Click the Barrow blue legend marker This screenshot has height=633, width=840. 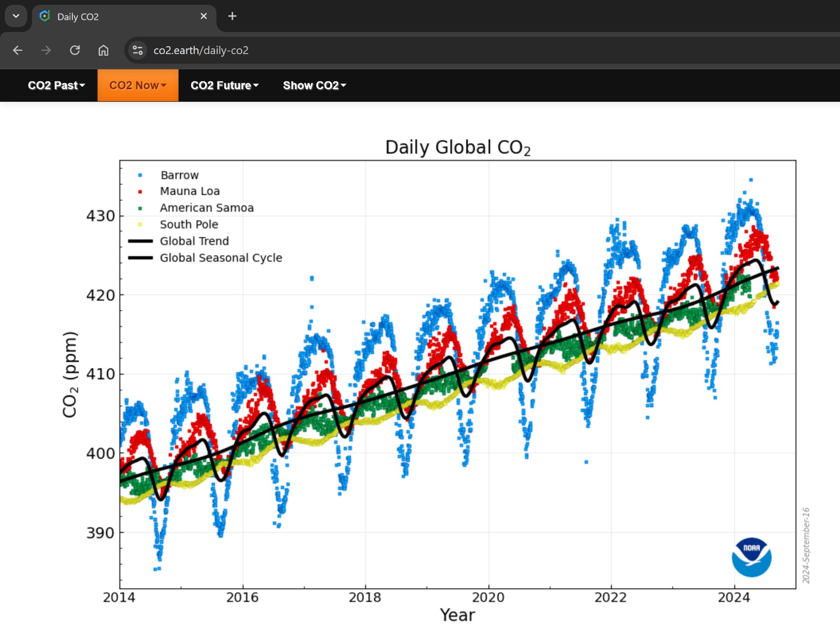pos(140,175)
